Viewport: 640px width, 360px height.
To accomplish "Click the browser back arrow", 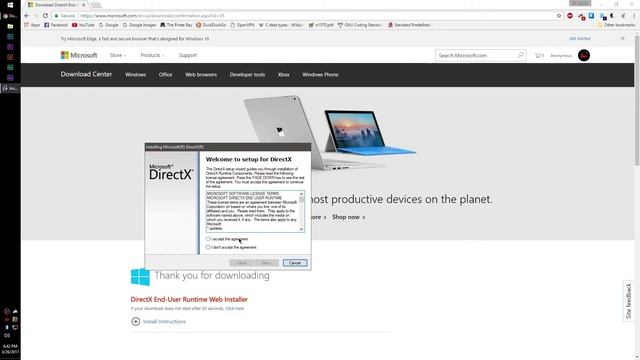I will (27, 16).
